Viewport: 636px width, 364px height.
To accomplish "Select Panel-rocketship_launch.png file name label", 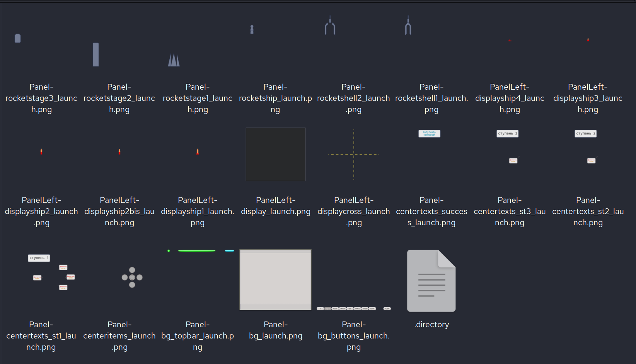I will 275,98.
